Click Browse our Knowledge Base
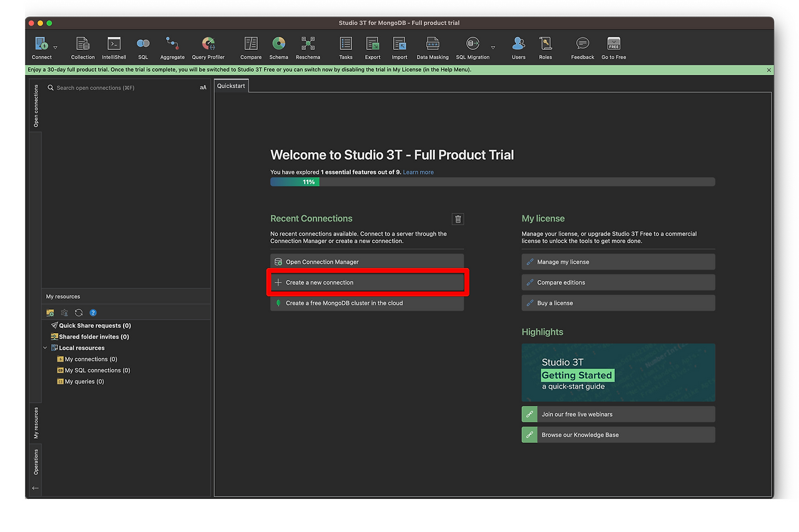799x532 pixels. (x=619, y=435)
